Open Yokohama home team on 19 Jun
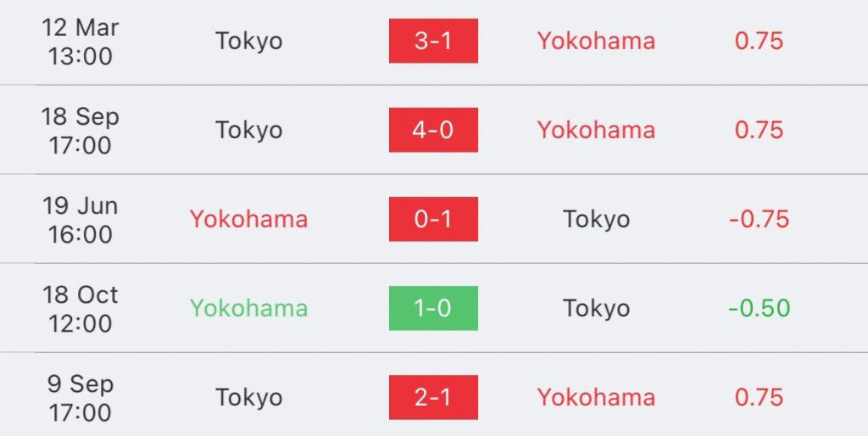Viewport: 868px width, 436px height. pyautogui.click(x=248, y=220)
